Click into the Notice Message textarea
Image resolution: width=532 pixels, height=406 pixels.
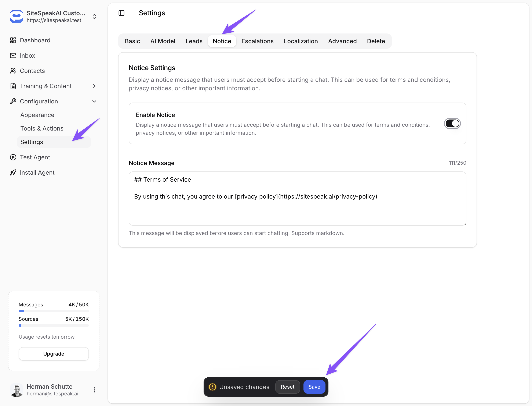point(297,208)
